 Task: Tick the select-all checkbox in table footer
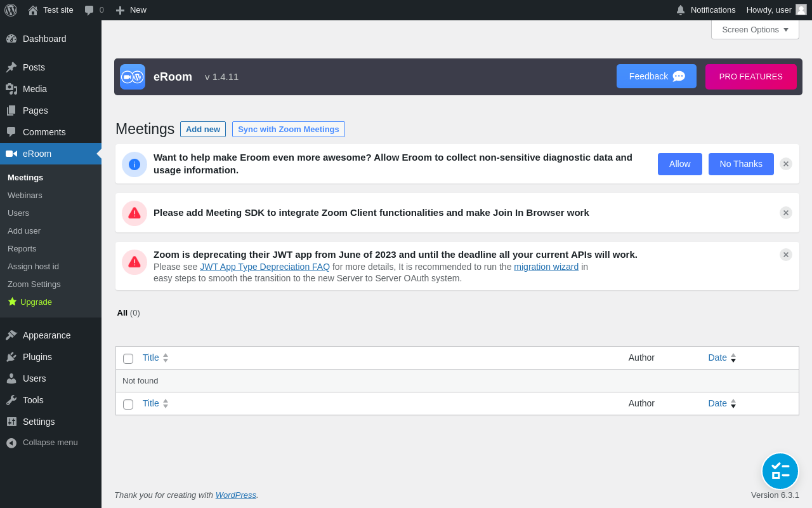click(128, 404)
